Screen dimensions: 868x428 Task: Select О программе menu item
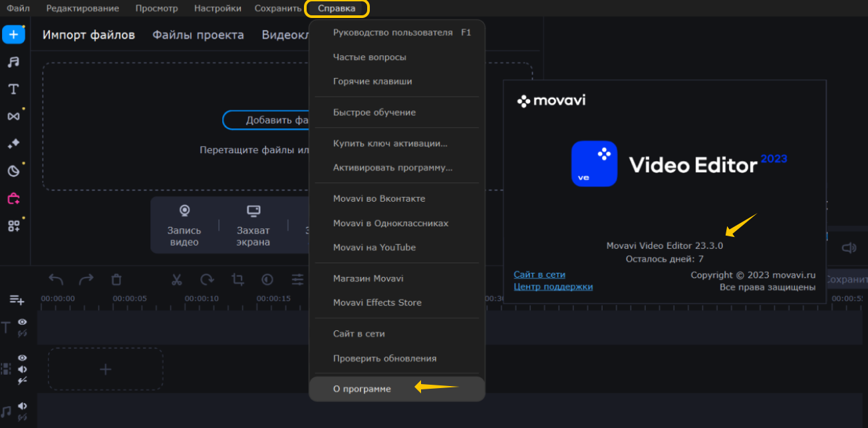[x=397, y=389]
